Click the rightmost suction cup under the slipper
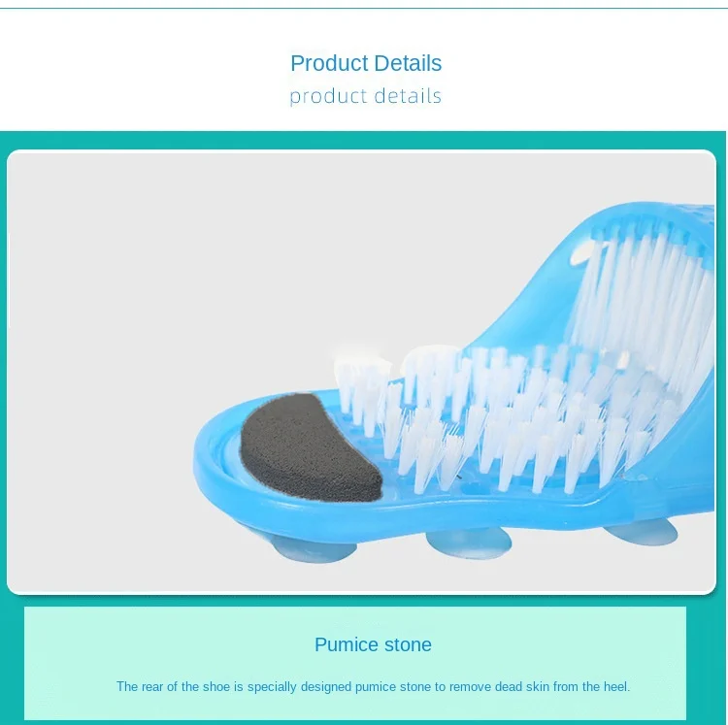This screenshot has height=725, width=728. pyautogui.click(x=641, y=532)
